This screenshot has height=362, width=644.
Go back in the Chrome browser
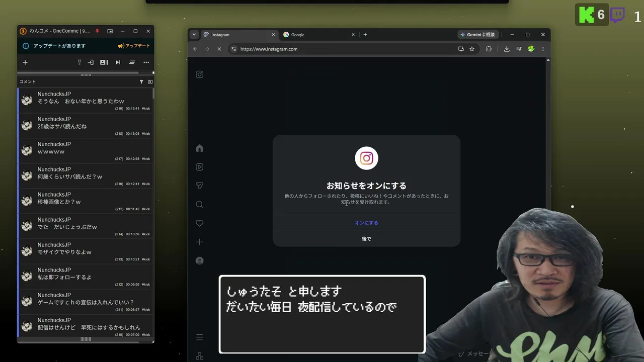195,49
